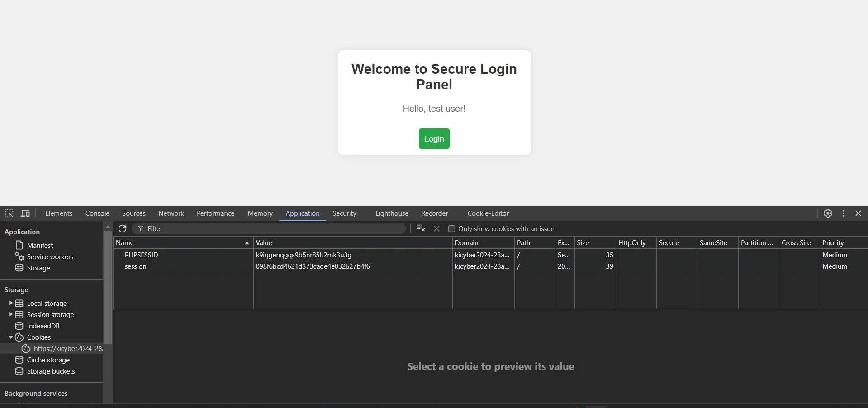Click the inspect element picker icon

[x=9, y=213]
